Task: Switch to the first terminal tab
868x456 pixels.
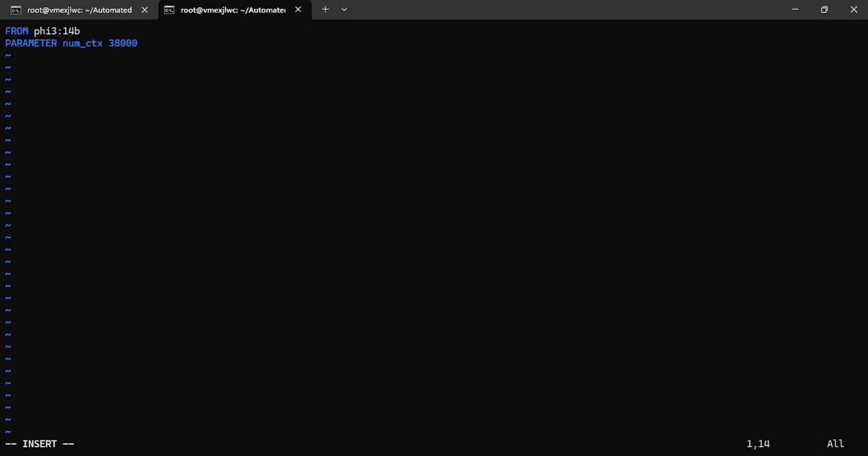Action: (79, 10)
